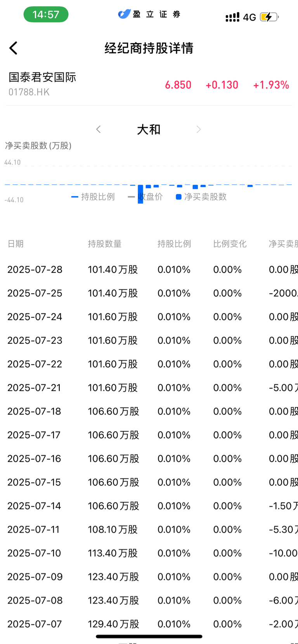
Task: Select the 2025-07-25 date row
Action: 149,293
